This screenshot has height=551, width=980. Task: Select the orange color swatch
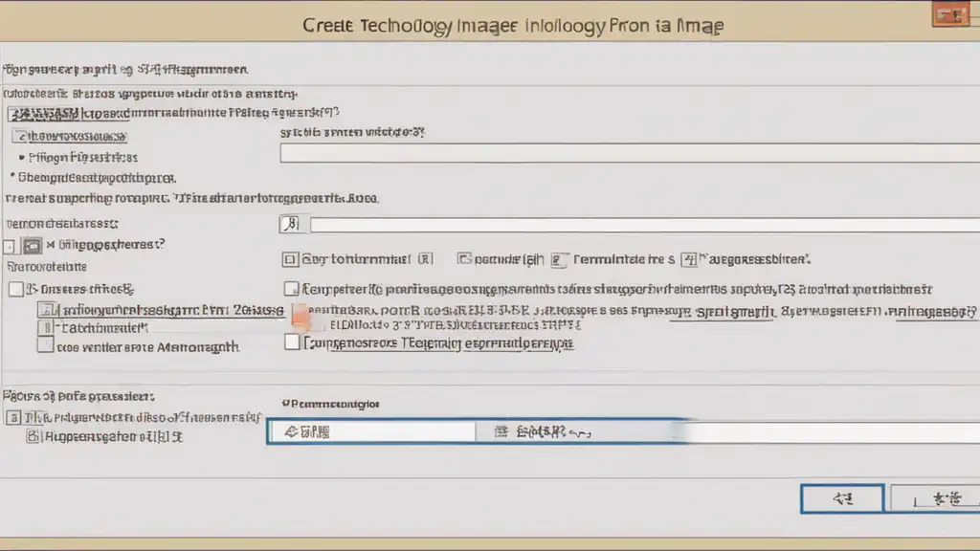299,317
